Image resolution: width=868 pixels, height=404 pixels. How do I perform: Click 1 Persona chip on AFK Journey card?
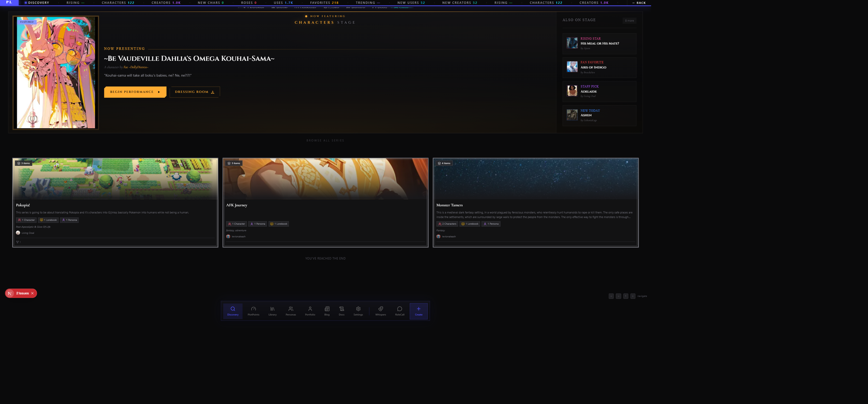(258, 224)
